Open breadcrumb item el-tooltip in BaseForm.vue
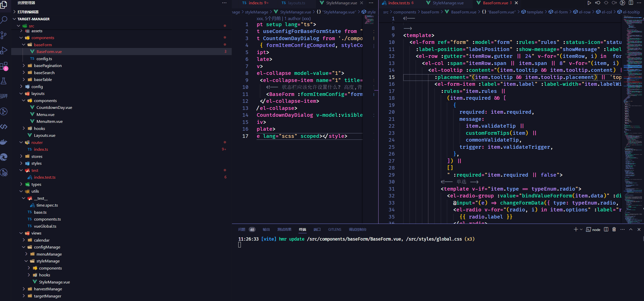The width and height of the screenshot is (644, 301). pyautogui.click(x=632, y=12)
